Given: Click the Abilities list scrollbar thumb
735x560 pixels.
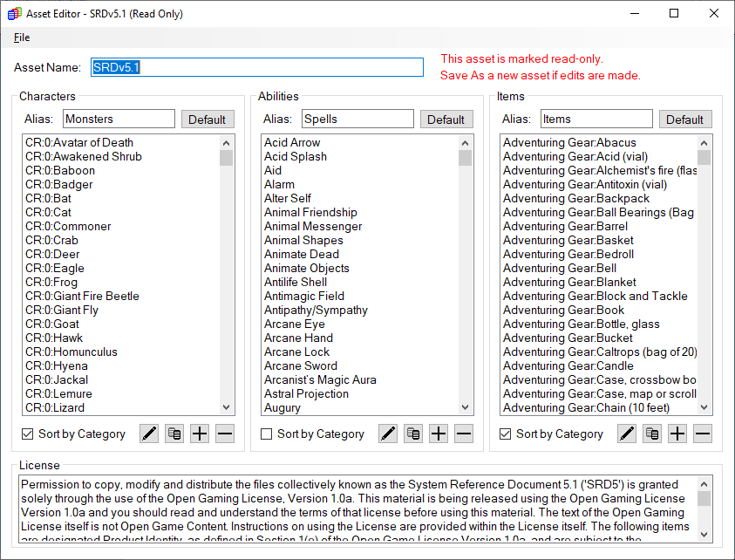Looking at the screenshot, I should 465,158.
